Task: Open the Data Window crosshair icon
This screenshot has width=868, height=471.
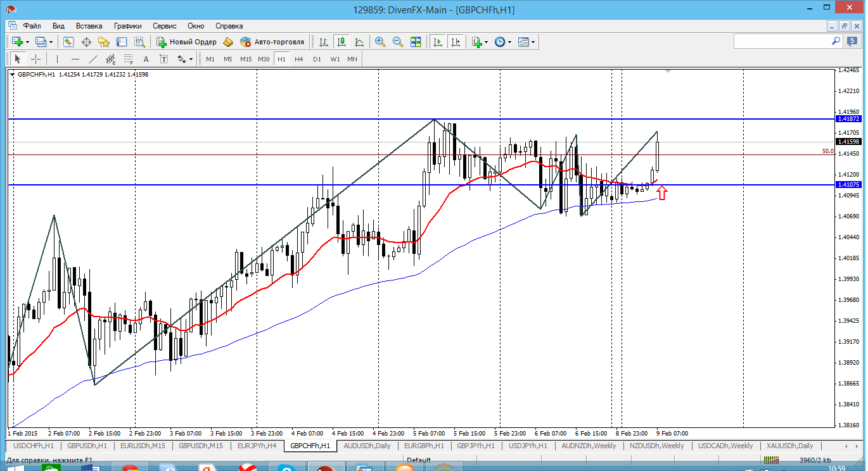Action: (86, 42)
